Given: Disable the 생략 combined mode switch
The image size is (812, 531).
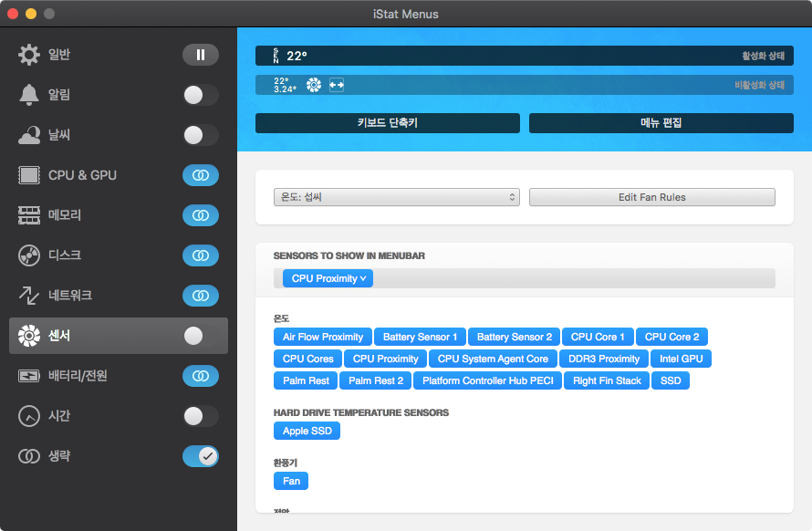Looking at the screenshot, I should 201,456.
